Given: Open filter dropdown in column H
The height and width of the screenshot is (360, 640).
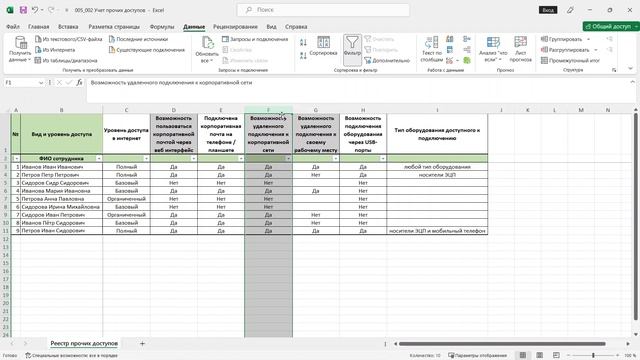Looking at the screenshot, I should coord(383,158).
